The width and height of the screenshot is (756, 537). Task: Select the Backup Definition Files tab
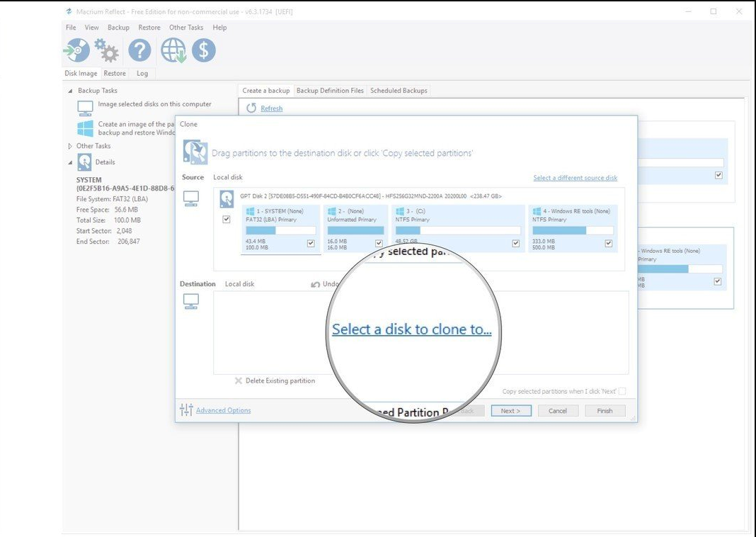[330, 91]
